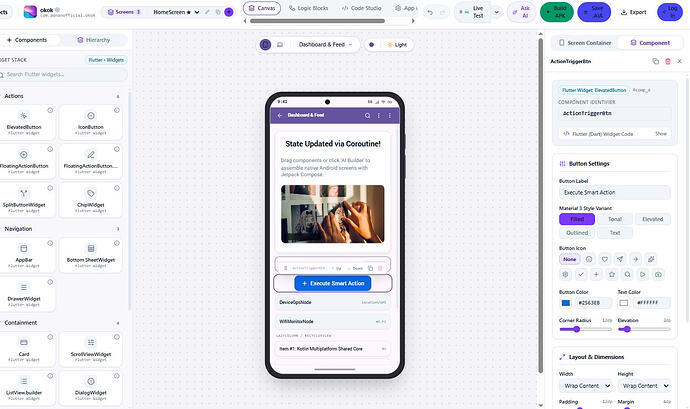Choose the star button icon
The image size is (690, 409).
612,274
